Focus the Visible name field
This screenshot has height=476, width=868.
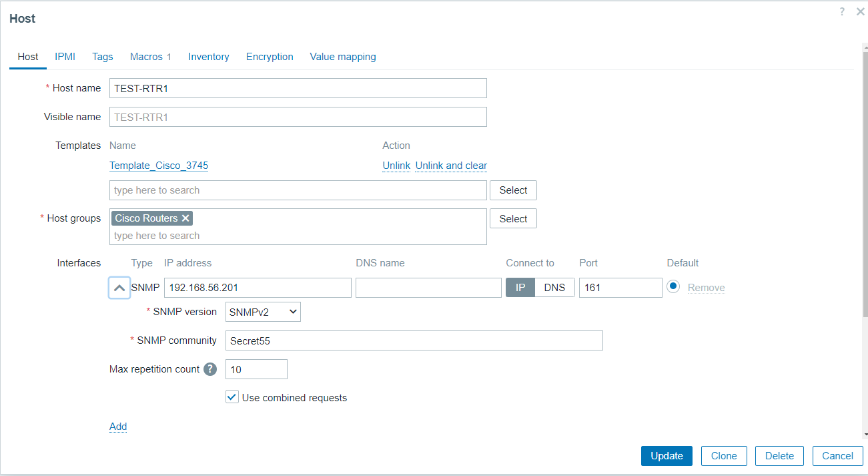298,117
